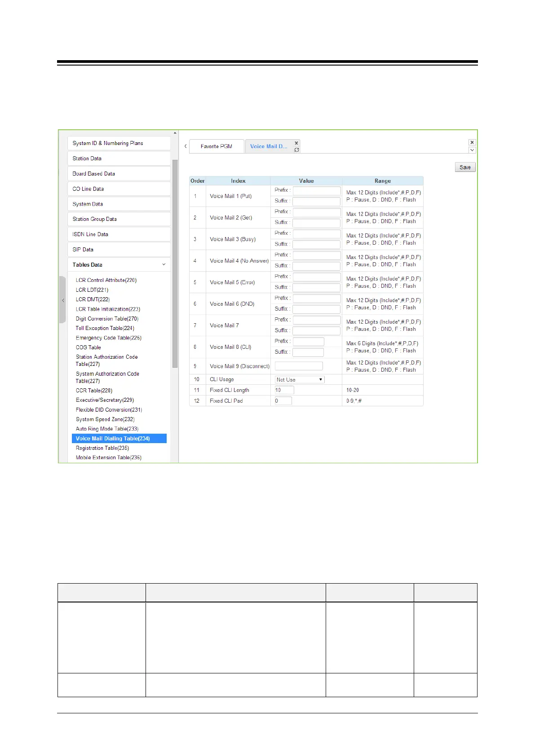Open LCR Table Initialization(223)

tap(108, 309)
